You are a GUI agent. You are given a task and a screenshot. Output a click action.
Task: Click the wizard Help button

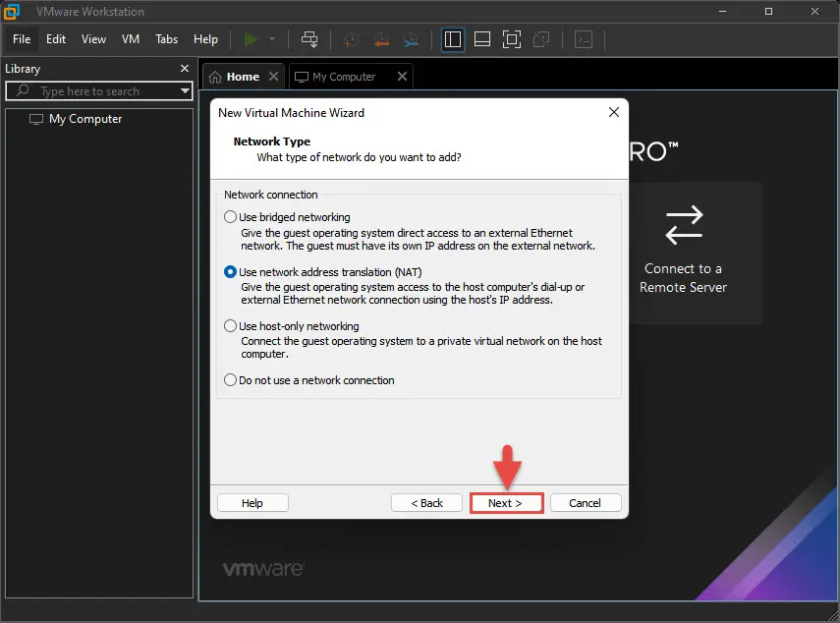[252, 503]
